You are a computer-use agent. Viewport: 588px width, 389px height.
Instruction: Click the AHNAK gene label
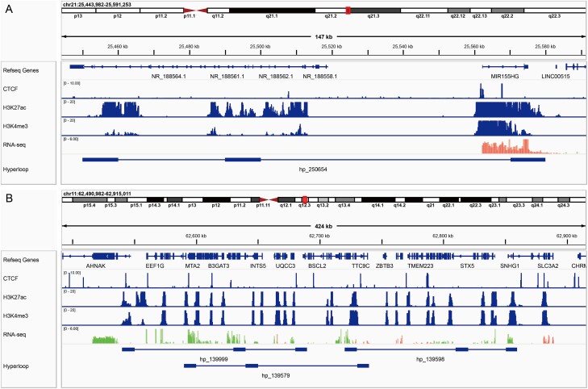(96, 266)
